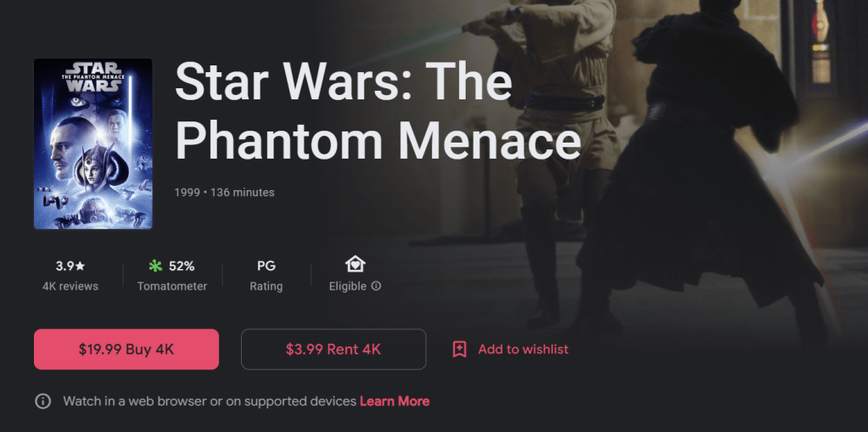Screen dimensions: 868x432
Task: Click the 1999 • 136 minutes text
Action: point(224,193)
